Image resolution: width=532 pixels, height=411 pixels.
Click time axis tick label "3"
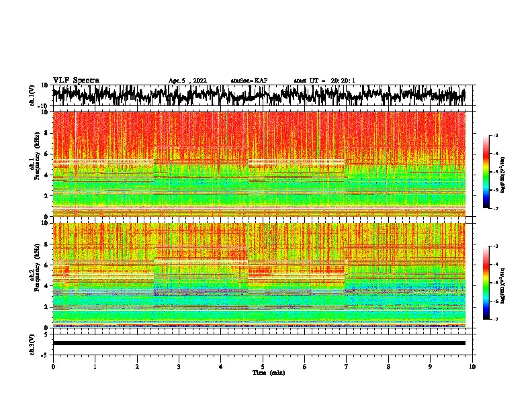pos(179,367)
